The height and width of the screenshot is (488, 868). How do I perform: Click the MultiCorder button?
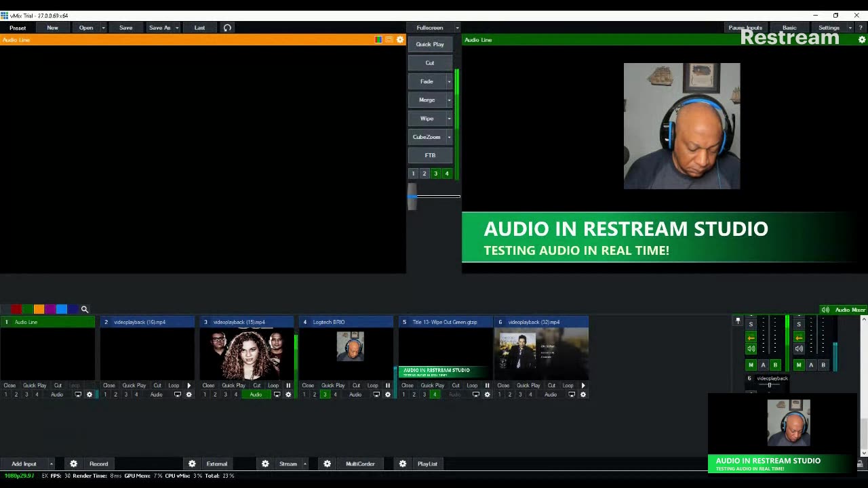[360, 464]
